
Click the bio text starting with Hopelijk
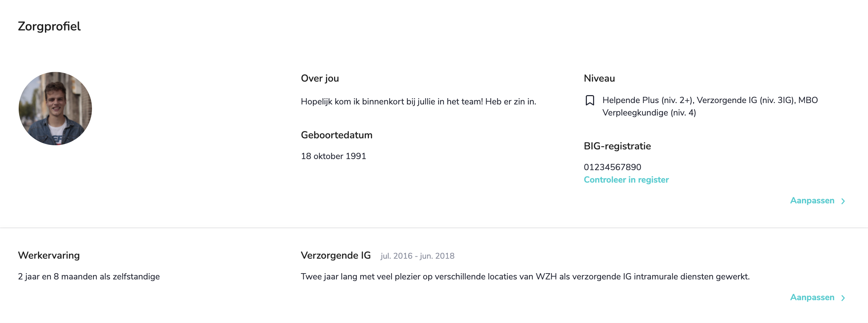pos(418,102)
